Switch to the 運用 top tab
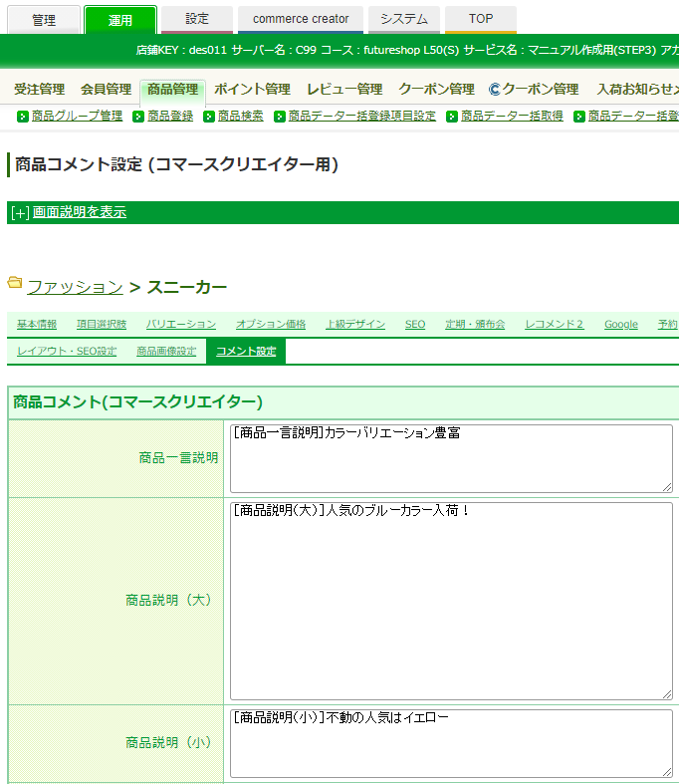Image resolution: width=679 pixels, height=784 pixels. click(x=120, y=20)
